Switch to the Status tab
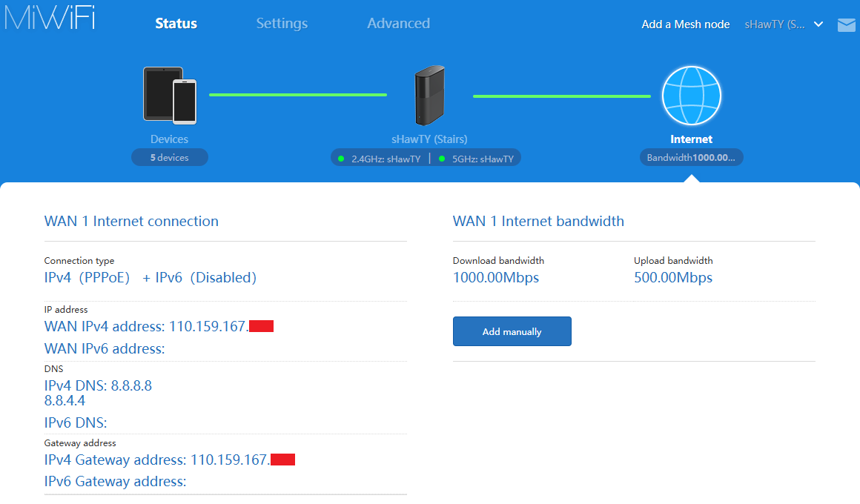 [x=176, y=24]
